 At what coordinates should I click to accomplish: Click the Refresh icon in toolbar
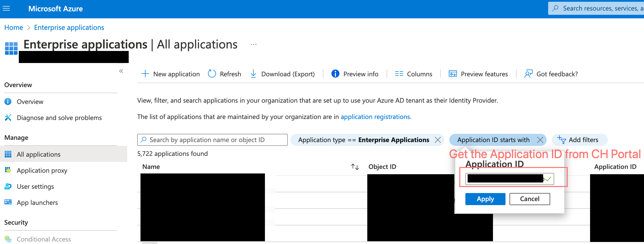click(x=212, y=74)
